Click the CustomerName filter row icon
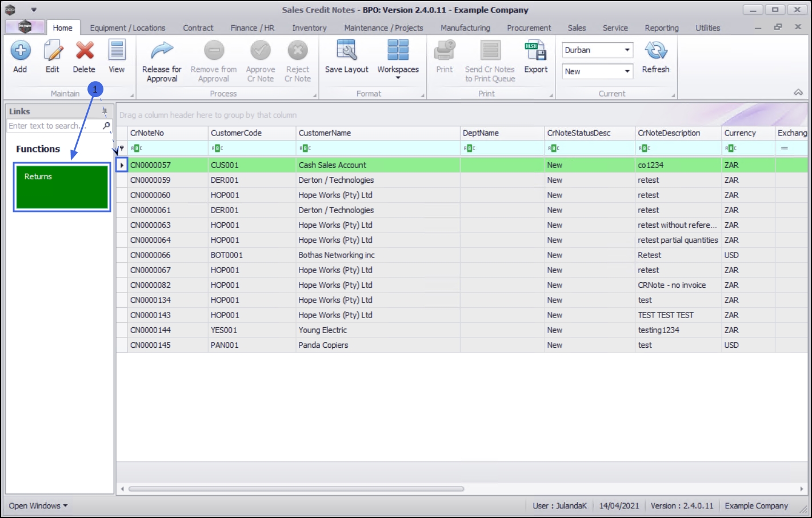The image size is (812, 518). (305, 148)
